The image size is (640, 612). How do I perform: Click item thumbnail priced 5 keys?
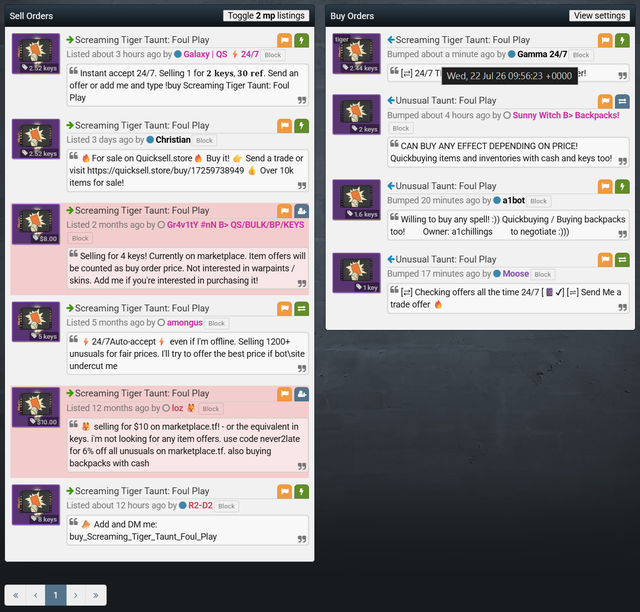click(x=36, y=322)
